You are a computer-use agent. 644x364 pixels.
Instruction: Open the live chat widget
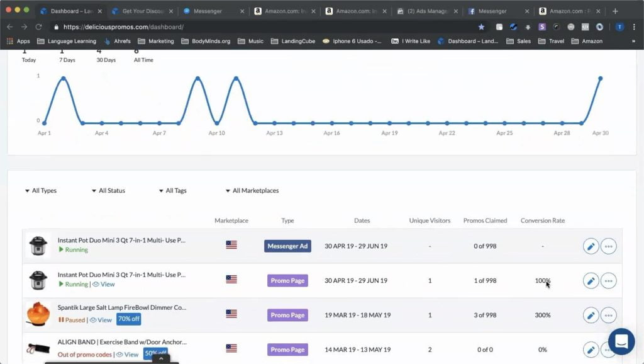(621, 341)
